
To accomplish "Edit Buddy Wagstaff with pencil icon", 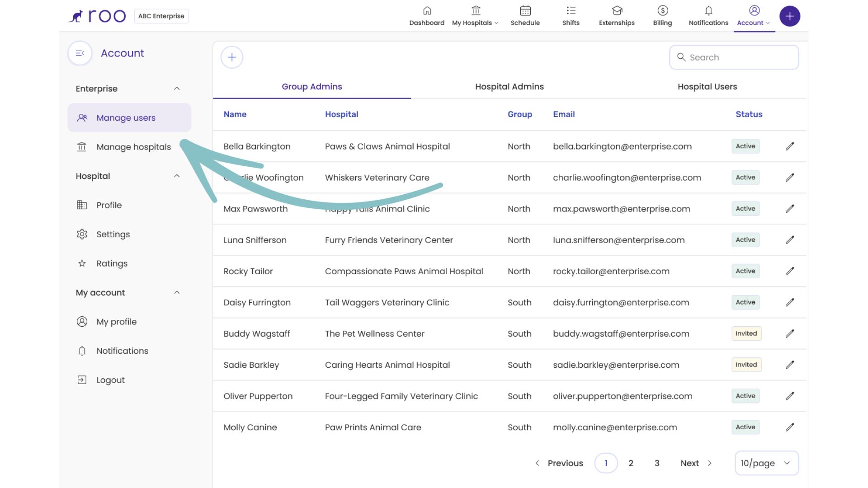I will click(789, 333).
